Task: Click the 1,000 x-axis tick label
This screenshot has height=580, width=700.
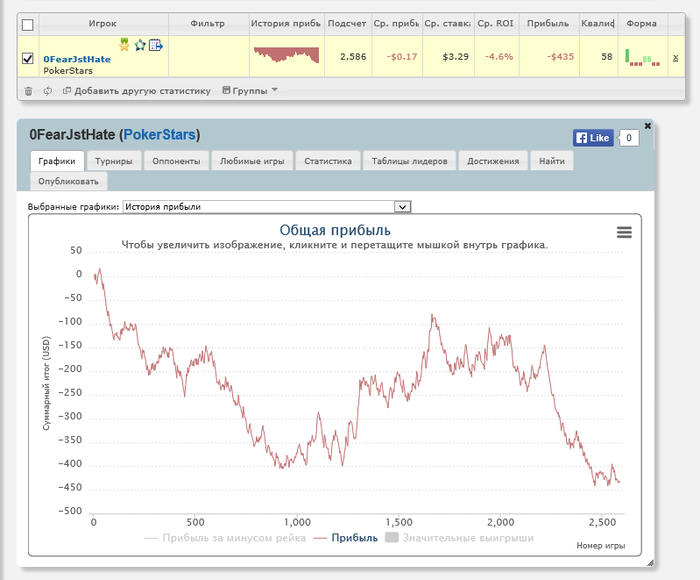Action: point(297,522)
